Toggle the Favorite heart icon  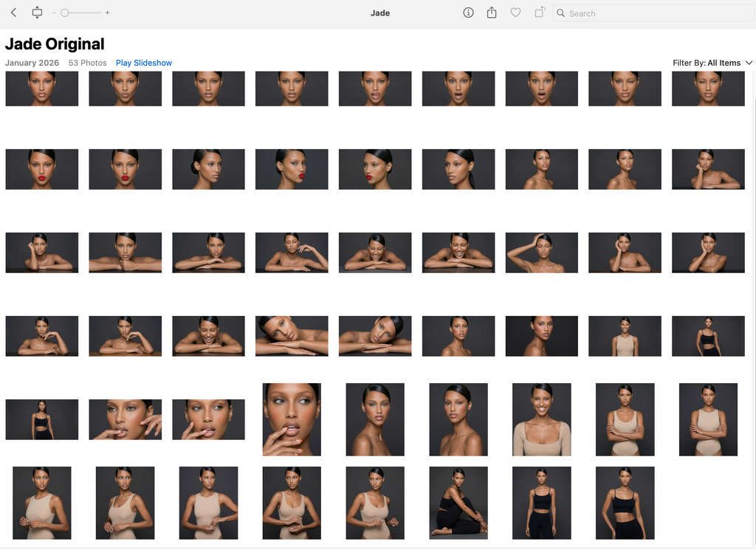point(515,13)
